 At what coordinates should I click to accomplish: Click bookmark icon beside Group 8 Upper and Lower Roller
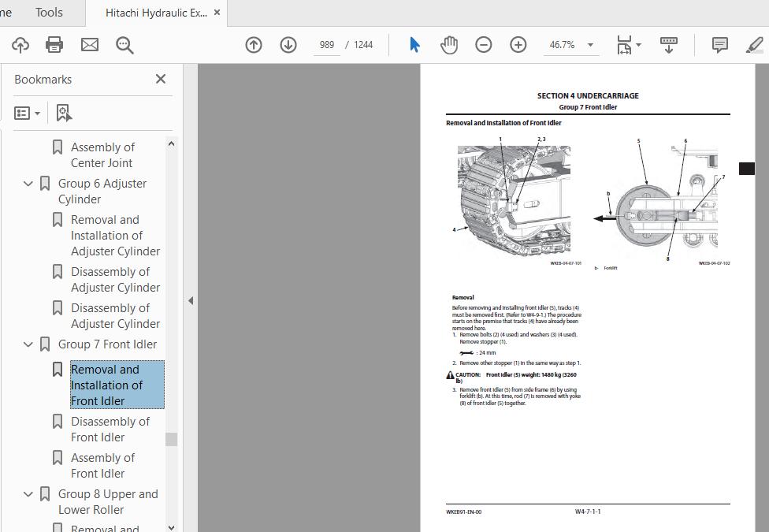tap(45, 494)
